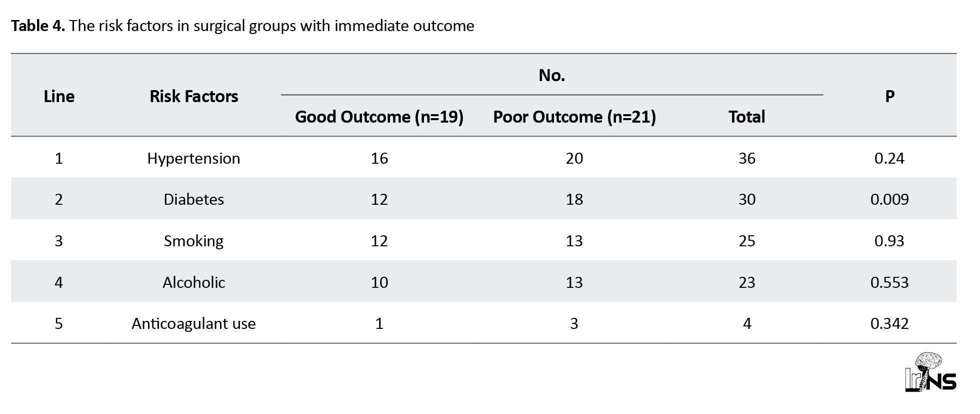Select the Smoking total value 25

click(746, 241)
